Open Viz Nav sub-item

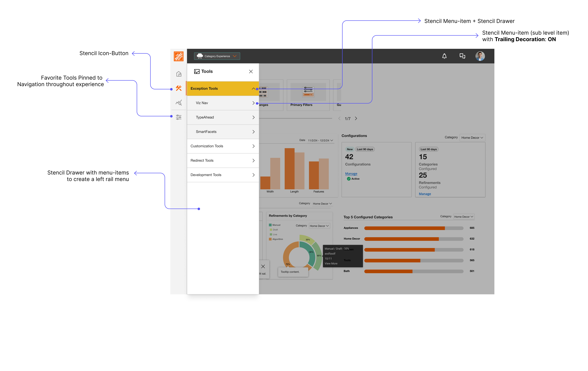click(223, 103)
